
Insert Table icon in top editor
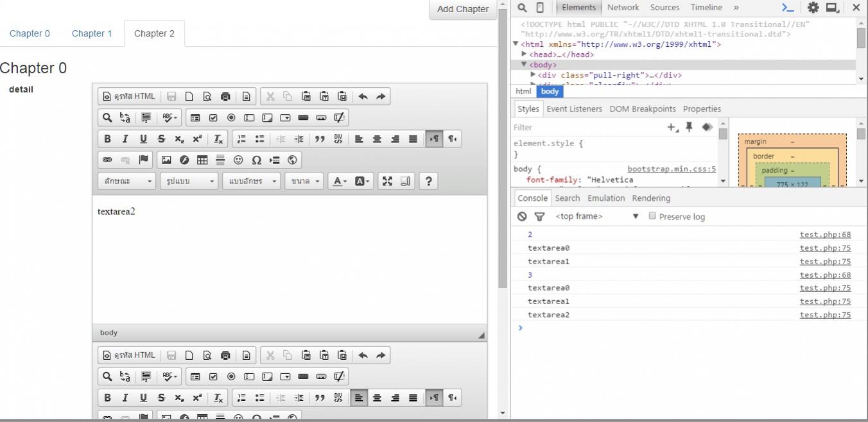[202, 160]
